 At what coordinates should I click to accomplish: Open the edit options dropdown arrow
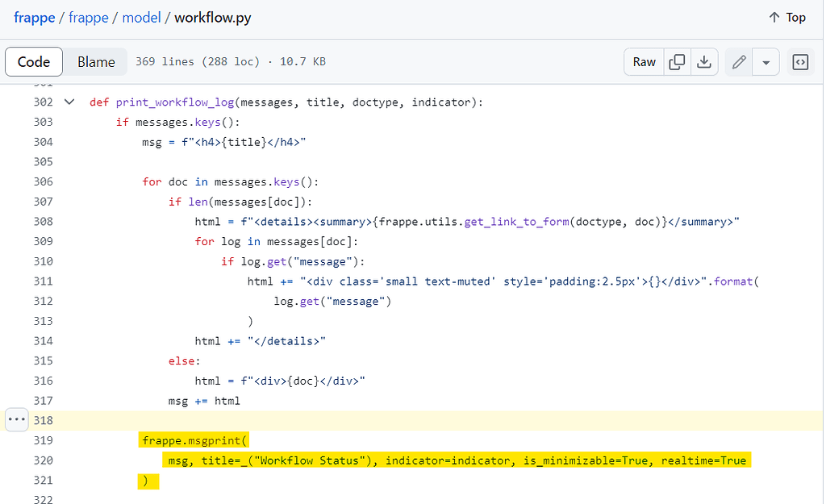pyautogui.click(x=766, y=61)
